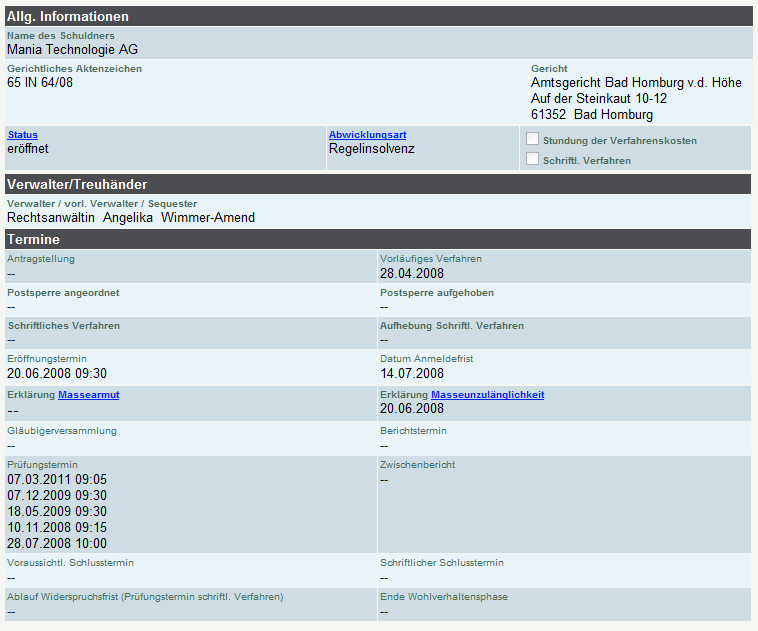Screen dimensions: 758x631
Task: Click the Aufhebung Schriftl. Verfahren label
Action: click(452, 326)
